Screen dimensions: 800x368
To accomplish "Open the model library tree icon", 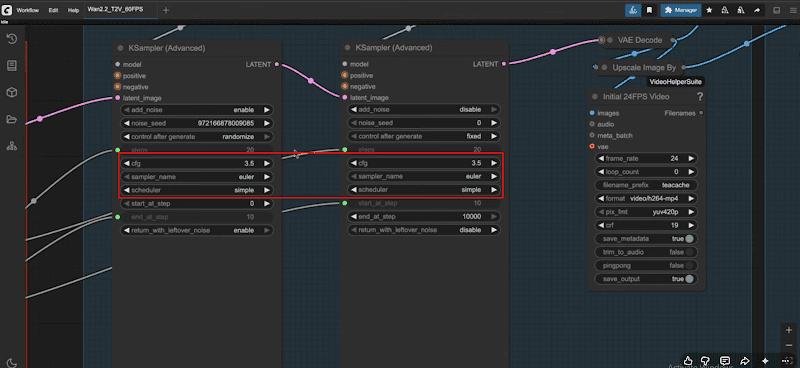I will (x=12, y=146).
